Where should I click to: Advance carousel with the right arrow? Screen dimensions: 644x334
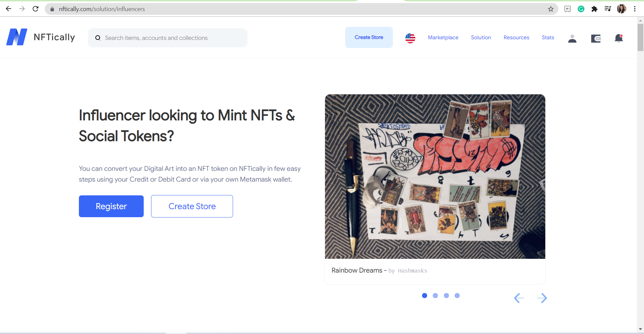(542, 298)
